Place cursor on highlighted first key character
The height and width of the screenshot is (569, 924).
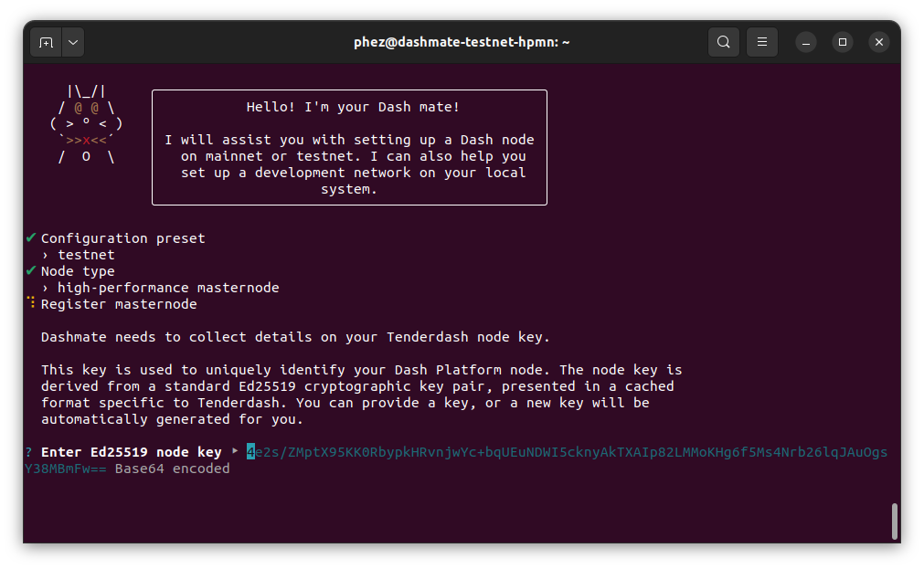click(x=250, y=452)
